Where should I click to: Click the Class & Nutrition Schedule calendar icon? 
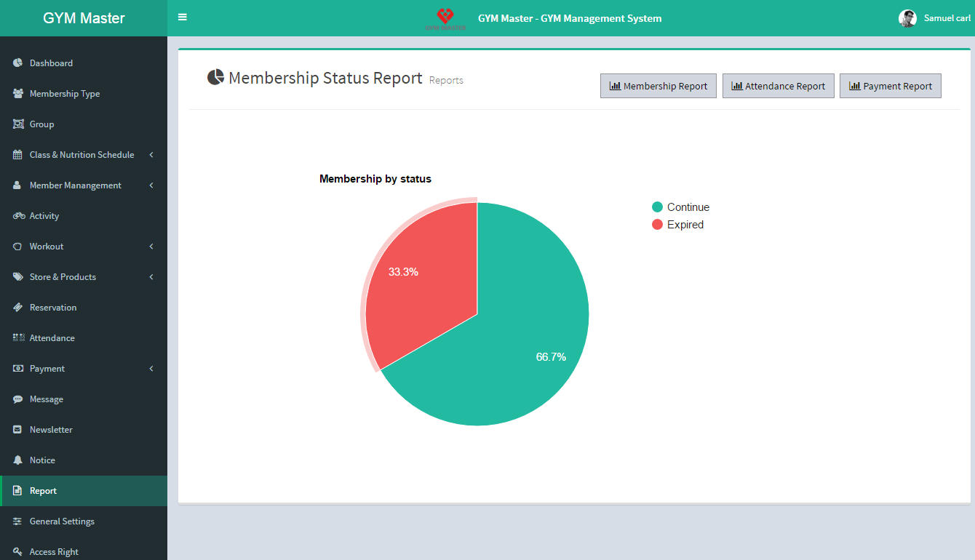coord(18,155)
